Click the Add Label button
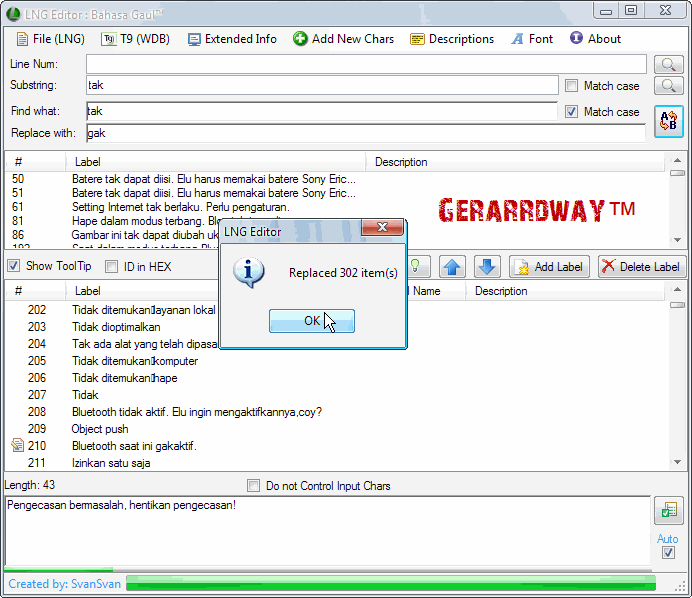The width and height of the screenshot is (692, 598). click(x=549, y=267)
